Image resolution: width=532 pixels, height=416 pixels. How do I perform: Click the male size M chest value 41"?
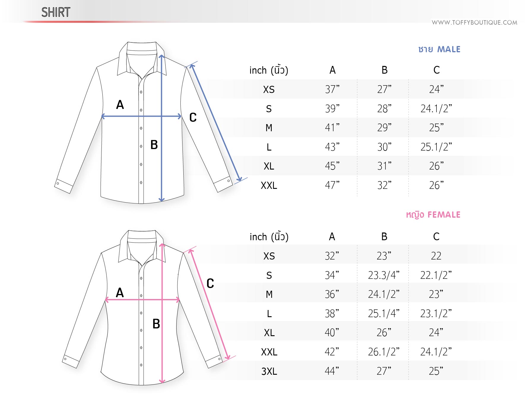click(x=332, y=127)
